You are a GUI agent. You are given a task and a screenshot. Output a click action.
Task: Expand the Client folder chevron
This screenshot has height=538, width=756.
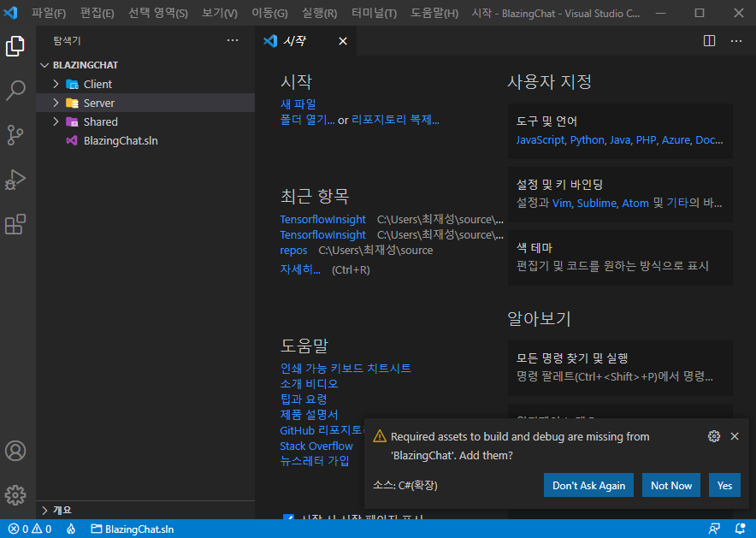[x=56, y=85]
